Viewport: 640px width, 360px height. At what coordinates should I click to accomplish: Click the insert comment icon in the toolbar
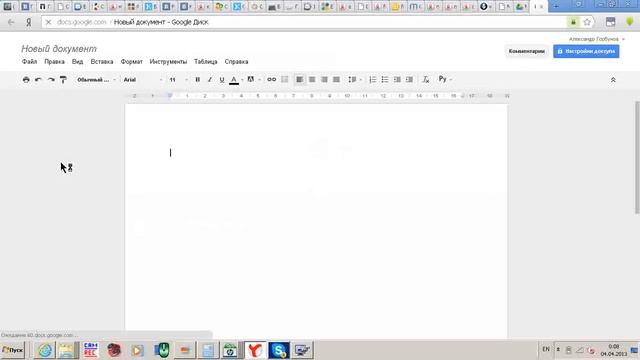[284, 80]
